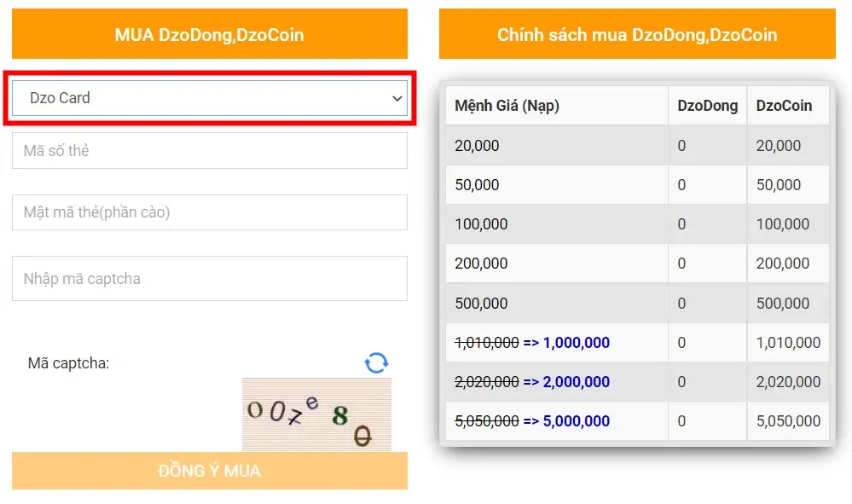
Task: Click the MUA DzoDong,DzoCoin header
Action: click(209, 35)
